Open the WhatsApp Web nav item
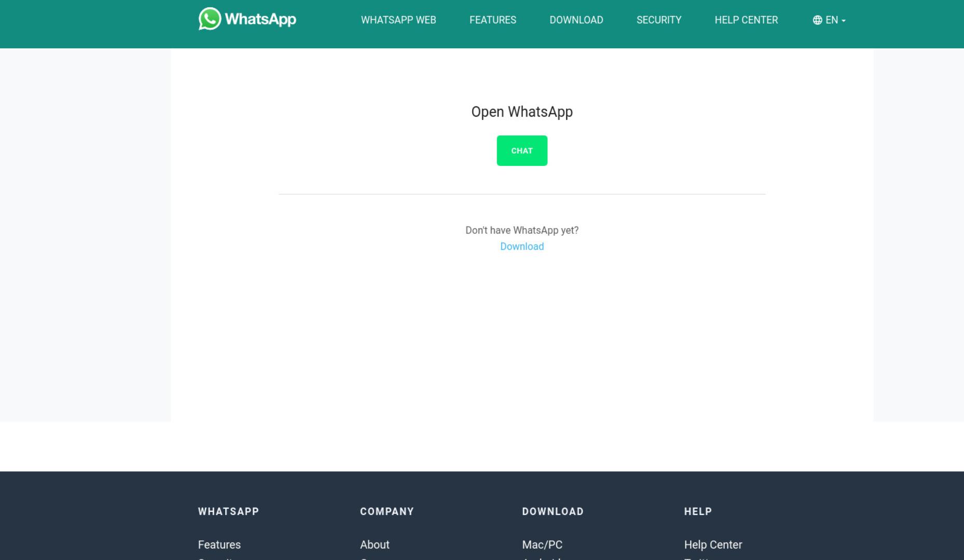This screenshot has height=560, width=964. [398, 20]
